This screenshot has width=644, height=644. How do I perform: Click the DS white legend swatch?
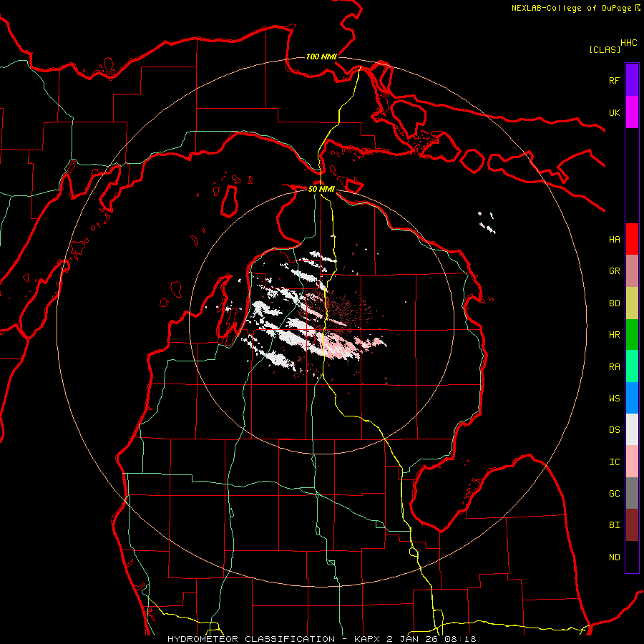tap(632, 429)
